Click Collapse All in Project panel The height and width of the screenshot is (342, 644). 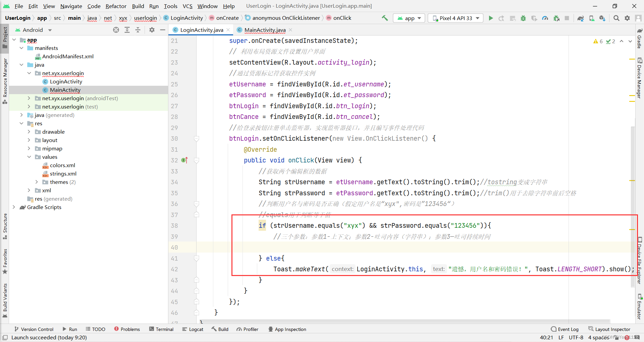(138, 30)
